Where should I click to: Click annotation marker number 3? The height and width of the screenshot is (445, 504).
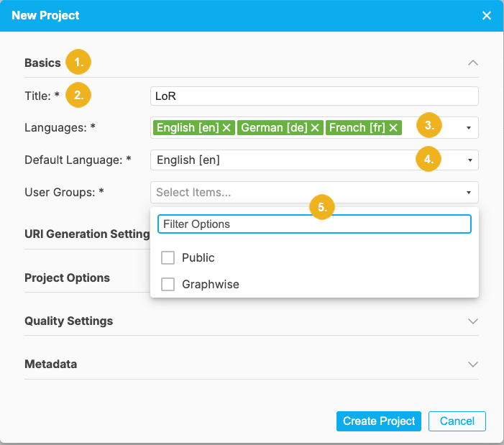pyautogui.click(x=429, y=125)
